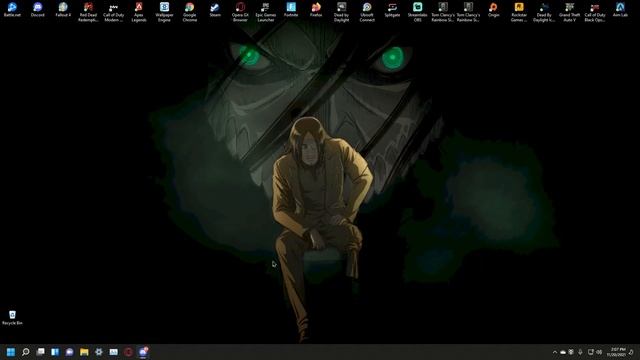This screenshot has height=360, width=640.
Task: Open Task View from the taskbar
Action: 40,352
